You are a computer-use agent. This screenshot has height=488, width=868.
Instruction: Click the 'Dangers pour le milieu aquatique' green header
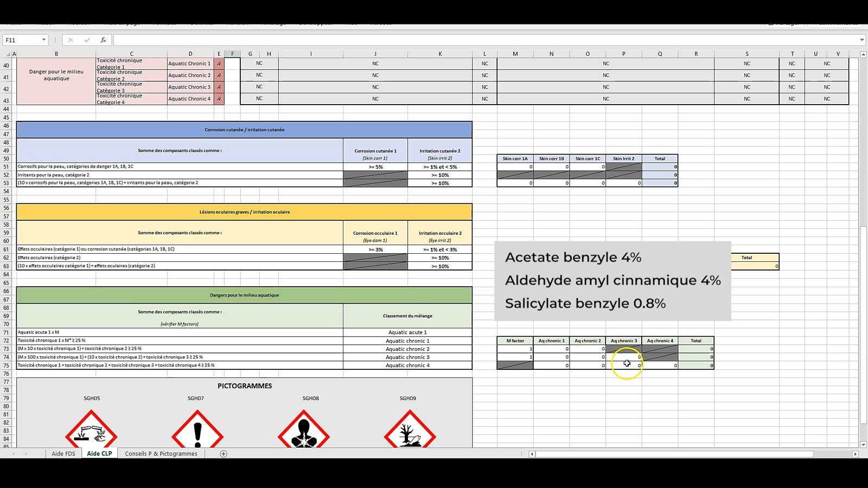coord(244,295)
